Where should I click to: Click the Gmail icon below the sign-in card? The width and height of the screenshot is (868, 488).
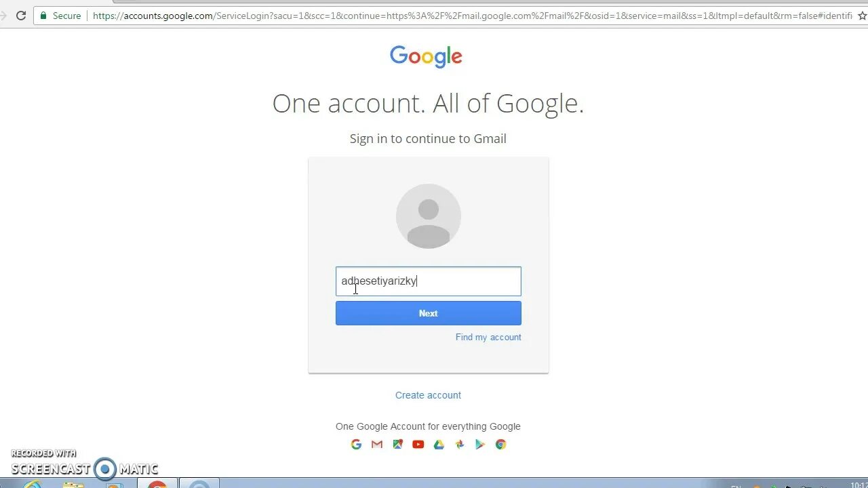click(377, 445)
